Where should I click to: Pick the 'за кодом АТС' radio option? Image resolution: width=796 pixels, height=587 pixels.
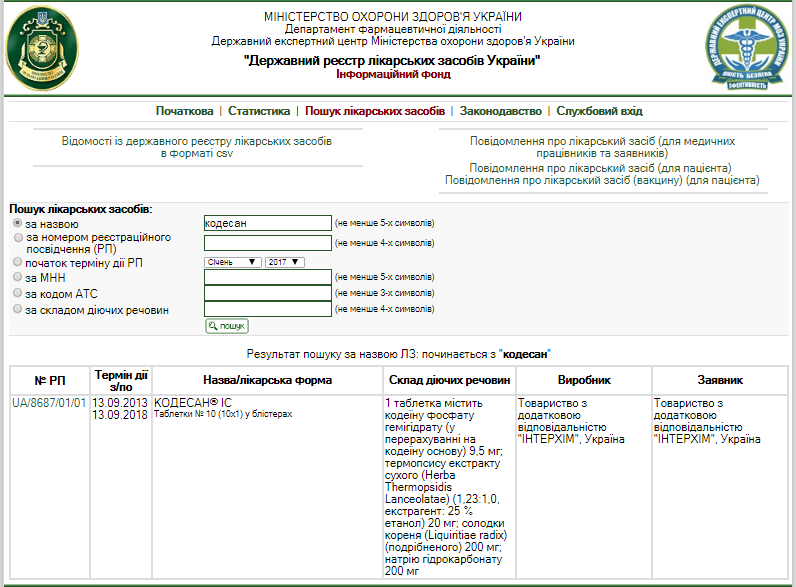(18, 293)
